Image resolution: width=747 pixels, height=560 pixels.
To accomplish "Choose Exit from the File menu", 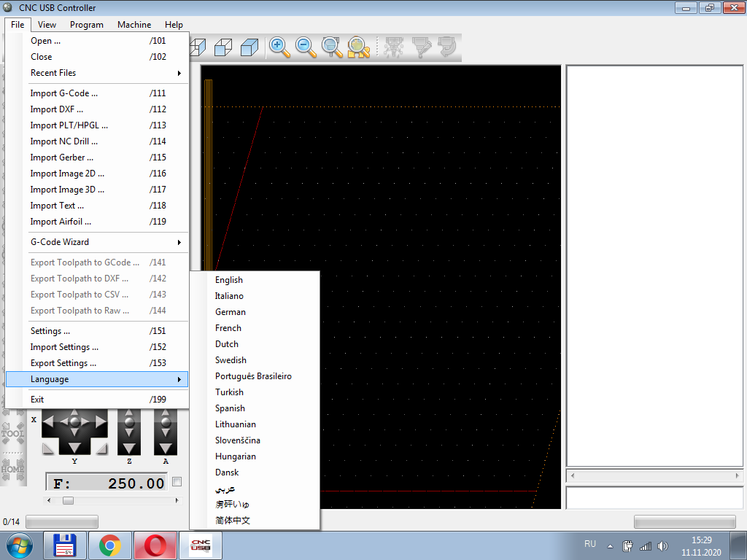I will (98, 400).
